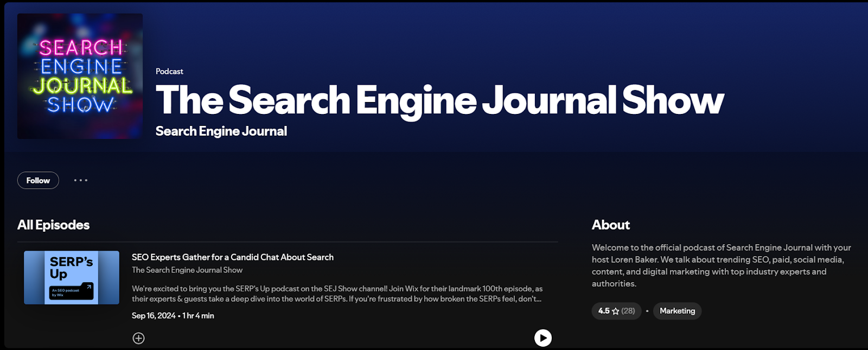
Task: Play the SEO Experts Gather episode
Action: tap(543, 338)
